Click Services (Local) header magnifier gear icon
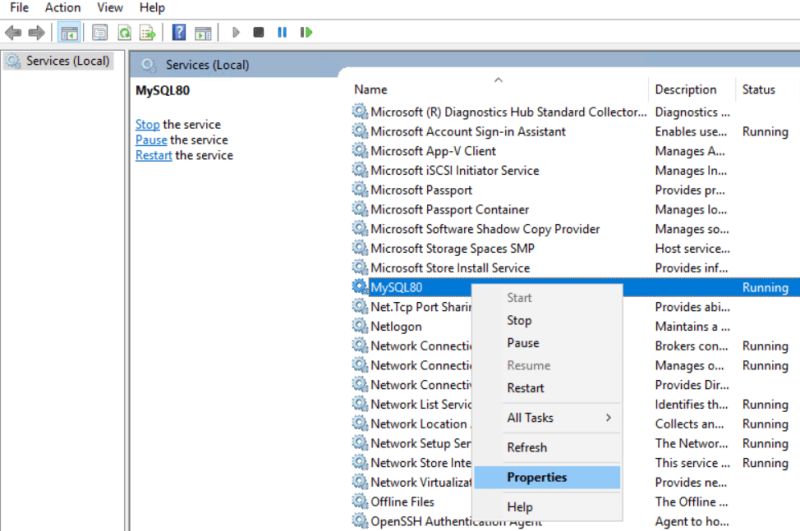The image size is (800, 531). 148,65
